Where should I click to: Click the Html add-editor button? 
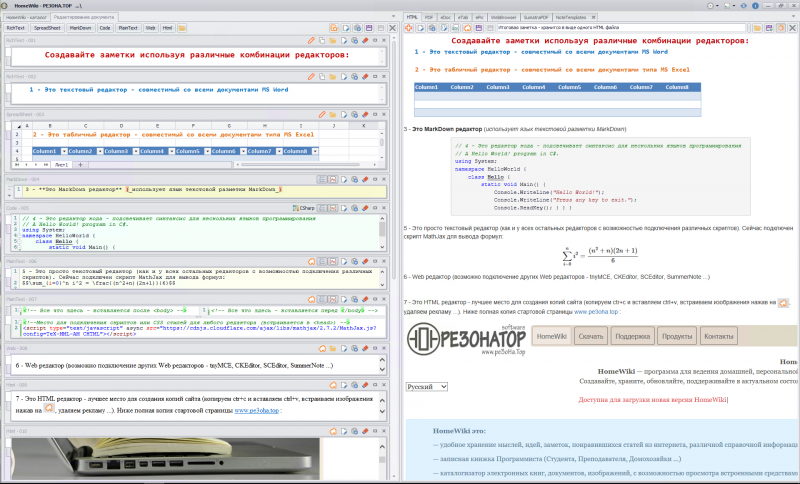click(x=167, y=28)
